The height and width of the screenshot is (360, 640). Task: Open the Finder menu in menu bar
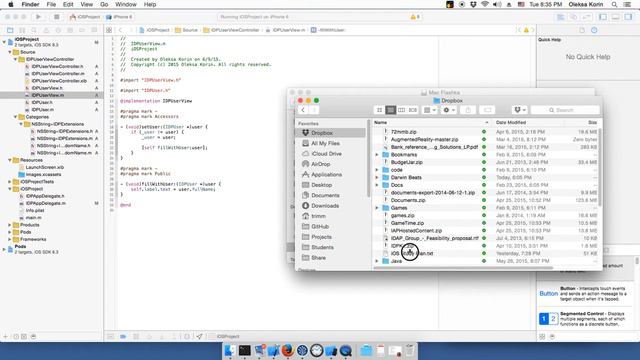[x=30, y=4]
